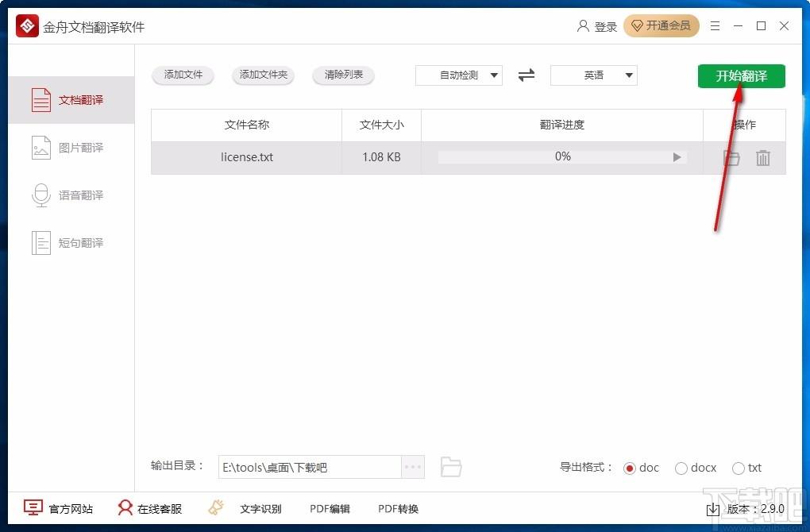810x532 pixels.
Task: Browse output path with ellipsis button
Action: 413,467
